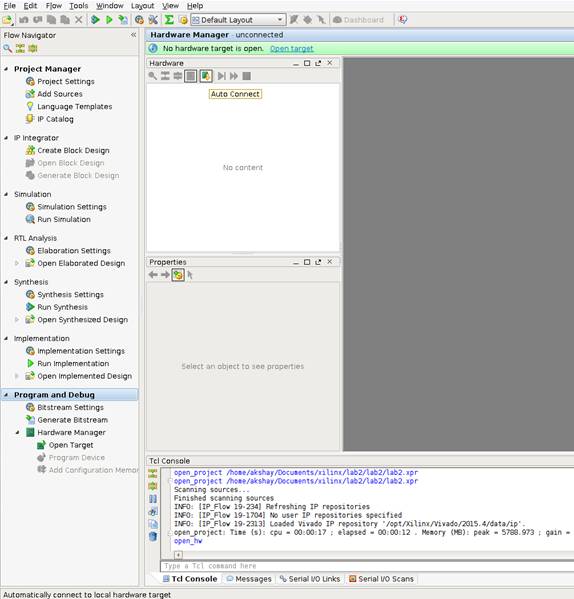
Task: Click the Sigma Project Summary toolbar icon
Action: point(169,19)
